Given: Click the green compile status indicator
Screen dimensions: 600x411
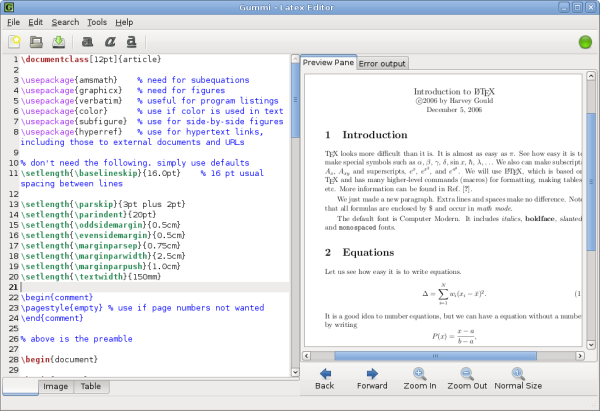Looking at the screenshot, I should click(x=585, y=42).
